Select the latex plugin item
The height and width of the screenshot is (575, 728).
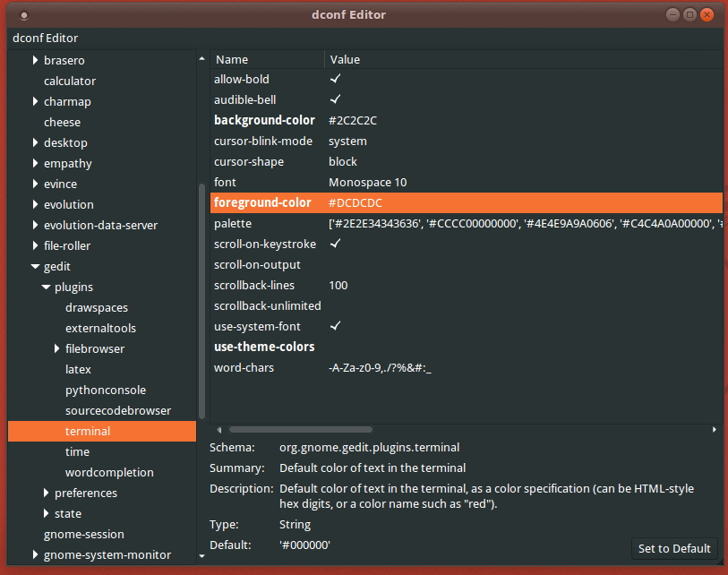click(x=78, y=369)
